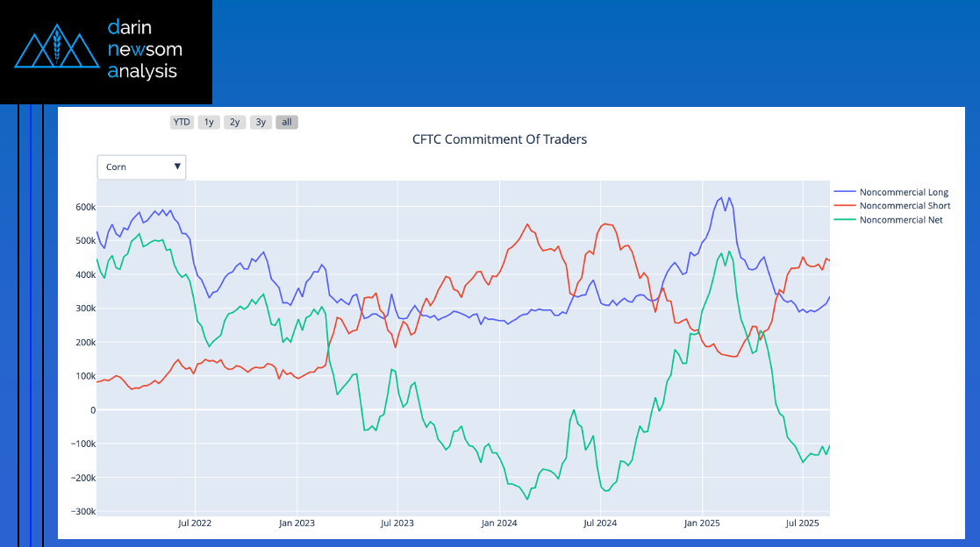
Task: Click the Jul 2025 x-axis label
Action: point(802,523)
